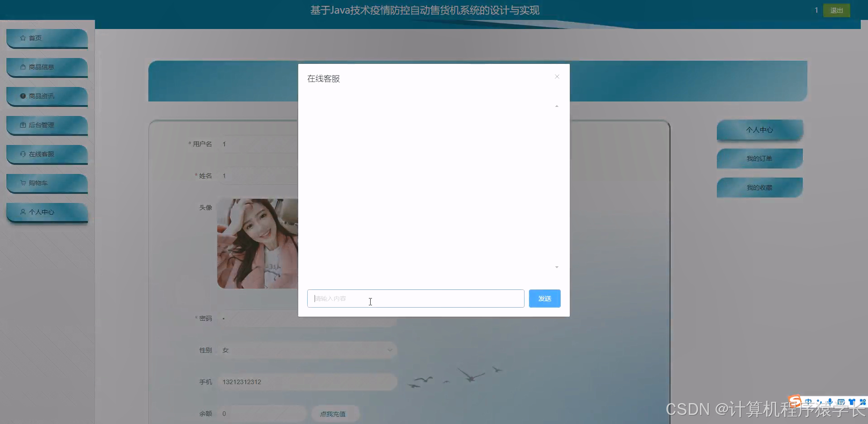Viewport: 868px width, 424px height.
Task: Click inside the 请输入内容 chat input field
Action: pos(415,298)
